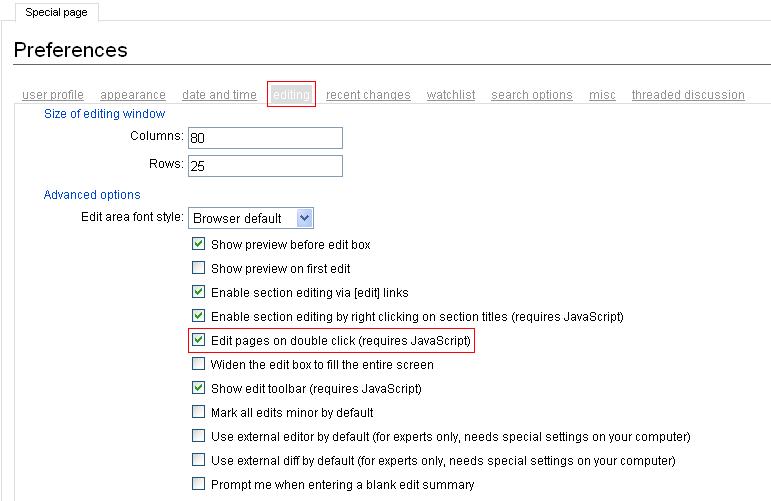Click the Rows input field

click(264, 165)
